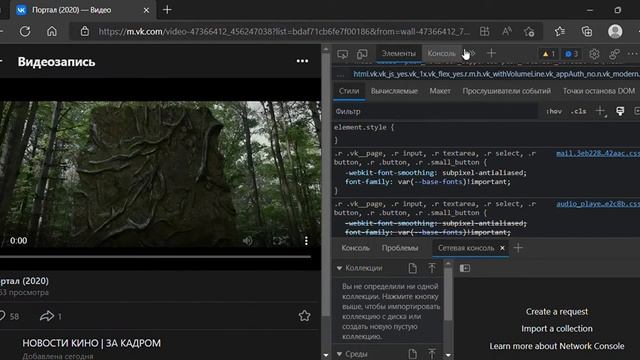Image resolution: width=640 pixels, height=360 pixels.
Task: Toggle the .cls class editor
Action: (x=579, y=111)
